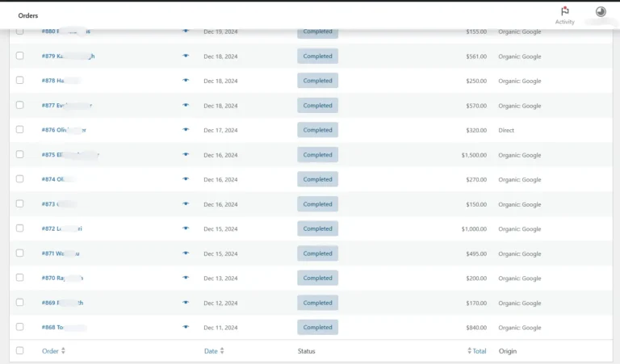Preview order #878 with eye icon
Screen dimensions: 620x364
(186, 81)
